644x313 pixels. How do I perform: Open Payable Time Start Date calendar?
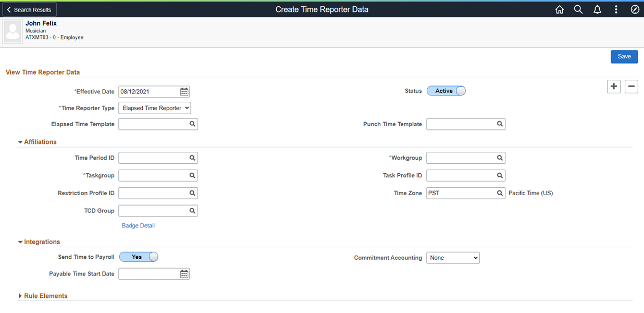[x=184, y=274]
